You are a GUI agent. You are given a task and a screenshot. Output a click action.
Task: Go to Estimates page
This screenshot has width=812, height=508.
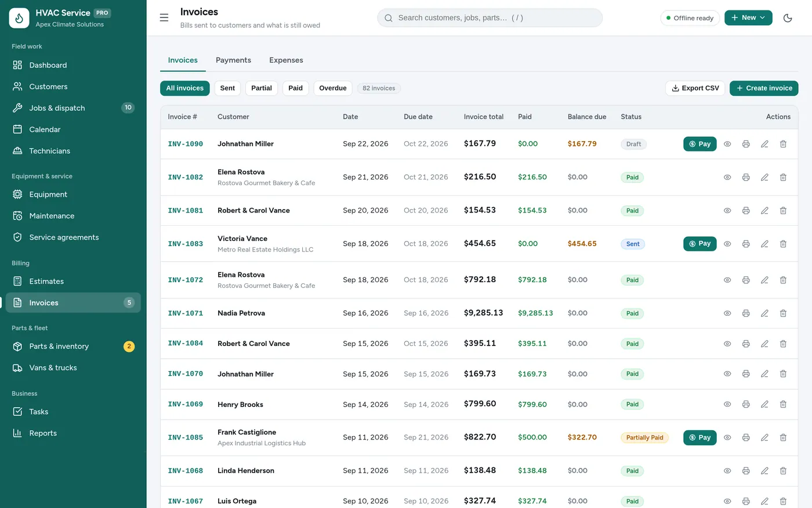[x=73, y=282]
